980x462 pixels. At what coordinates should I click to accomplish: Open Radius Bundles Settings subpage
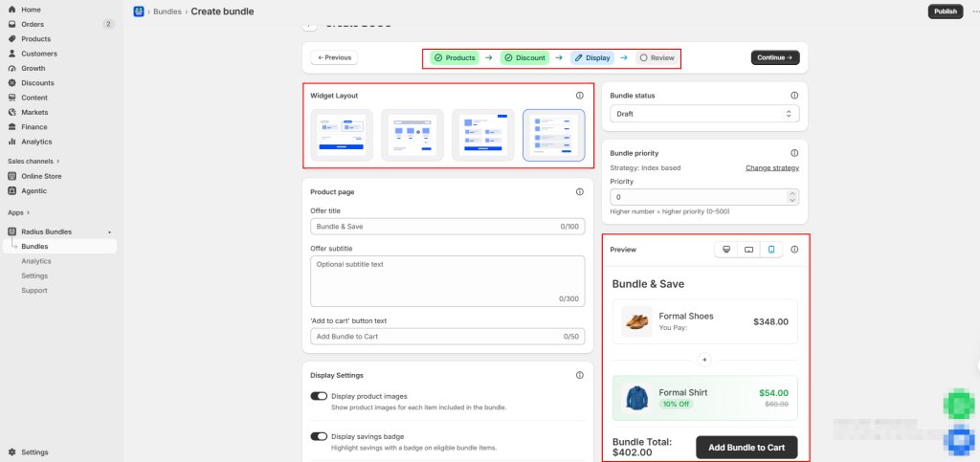34,275
